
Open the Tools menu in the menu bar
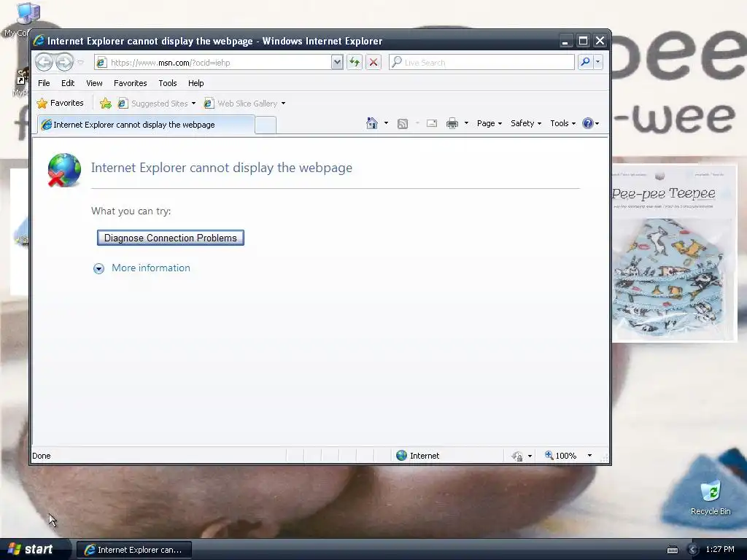pos(168,83)
